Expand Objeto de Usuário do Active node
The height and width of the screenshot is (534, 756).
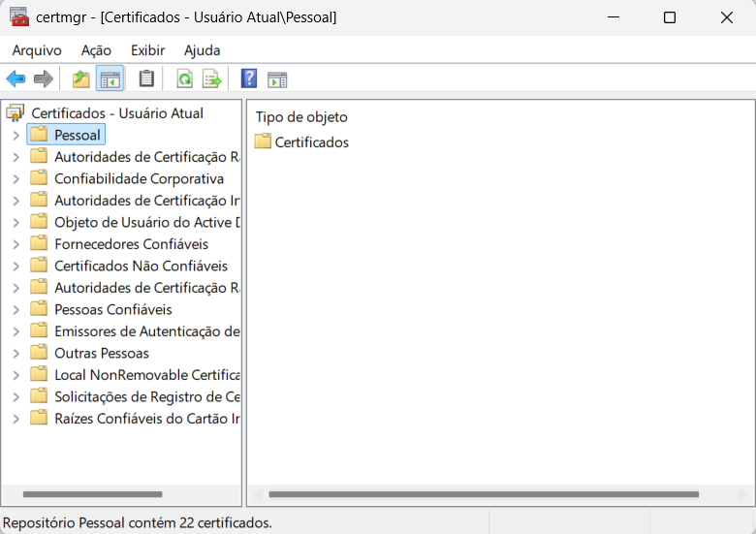pos(16,222)
